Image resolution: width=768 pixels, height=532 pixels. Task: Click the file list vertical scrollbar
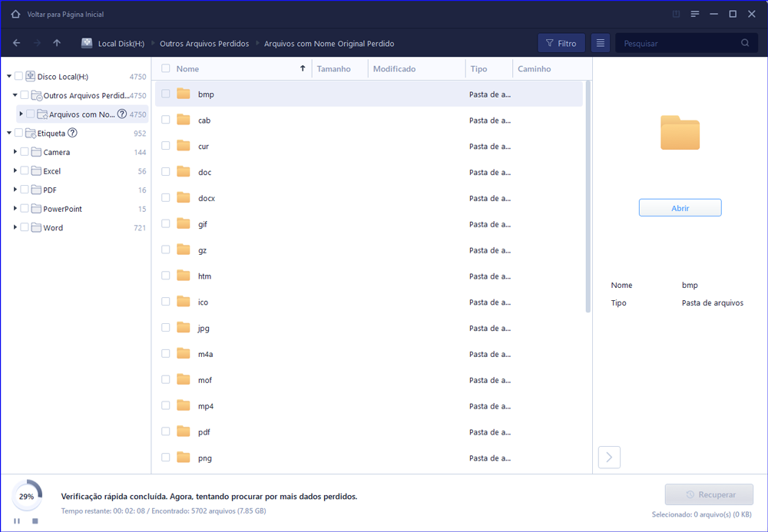click(588, 197)
